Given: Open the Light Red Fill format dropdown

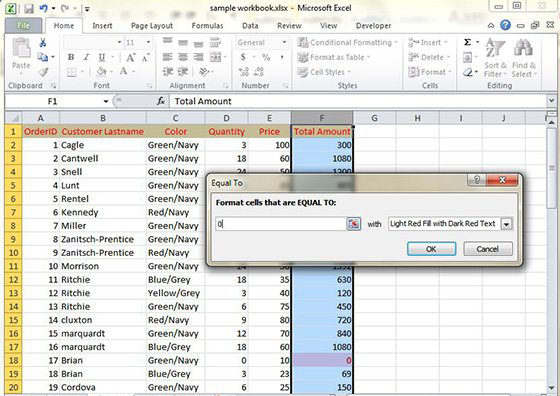Looking at the screenshot, I should [x=507, y=224].
